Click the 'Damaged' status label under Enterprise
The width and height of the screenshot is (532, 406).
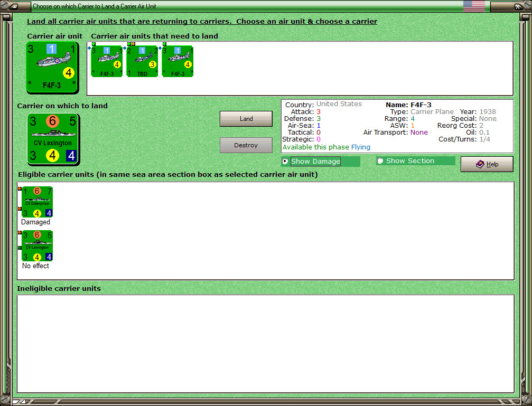coord(35,222)
